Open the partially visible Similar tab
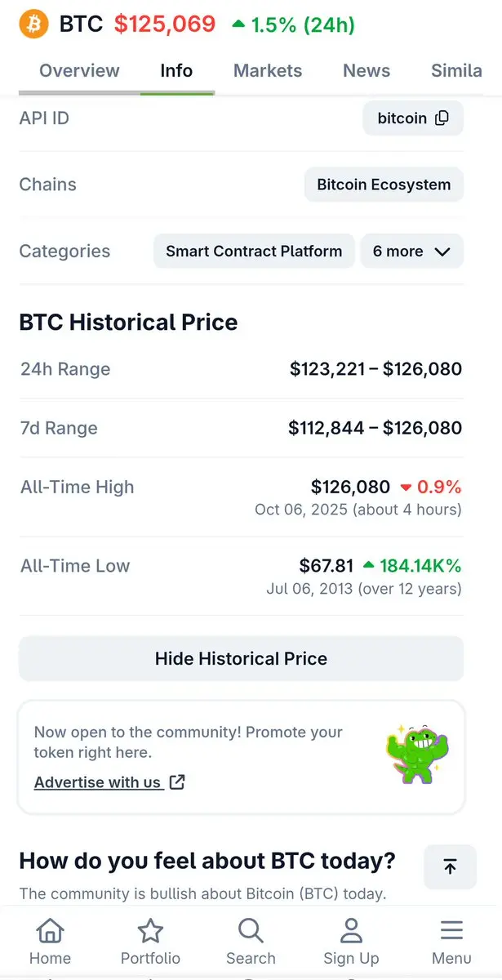The height and width of the screenshot is (980, 502). [x=456, y=70]
